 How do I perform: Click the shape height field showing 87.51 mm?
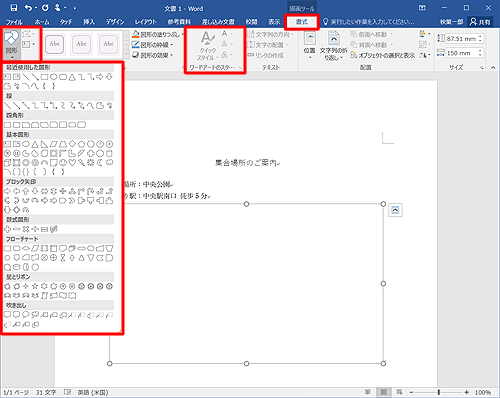pos(461,39)
